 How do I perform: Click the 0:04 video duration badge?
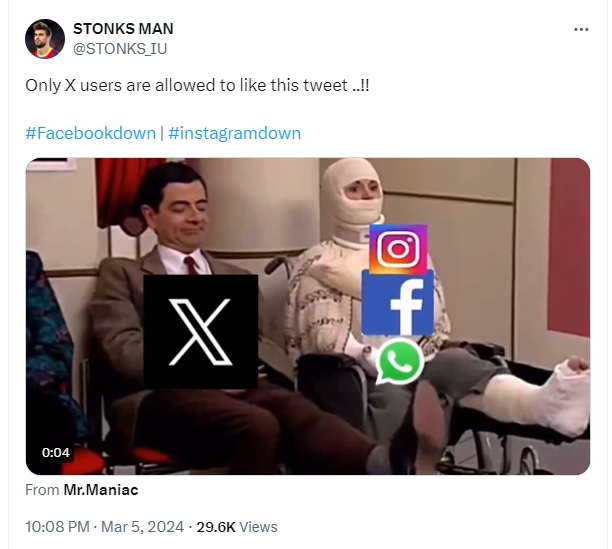click(x=55, y=453)
